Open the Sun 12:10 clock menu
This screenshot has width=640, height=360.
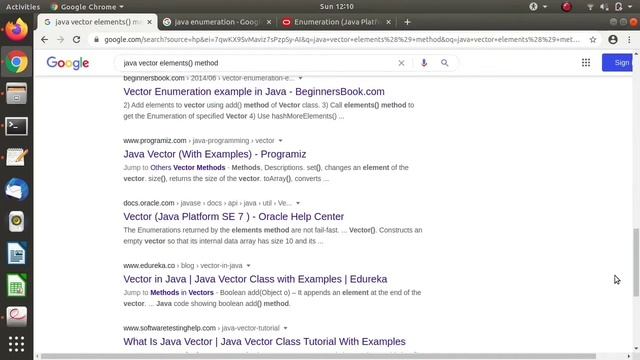tap(337, 7)
